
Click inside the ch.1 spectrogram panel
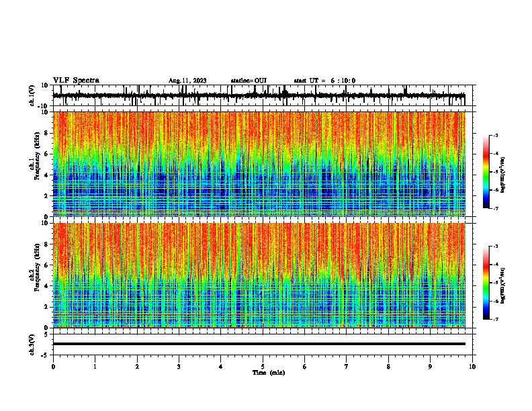tap(259, 164)
